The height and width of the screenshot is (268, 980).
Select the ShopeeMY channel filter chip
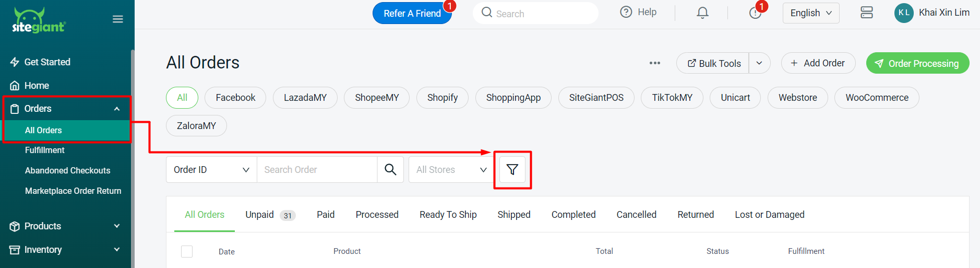click(x=377, y=98)
